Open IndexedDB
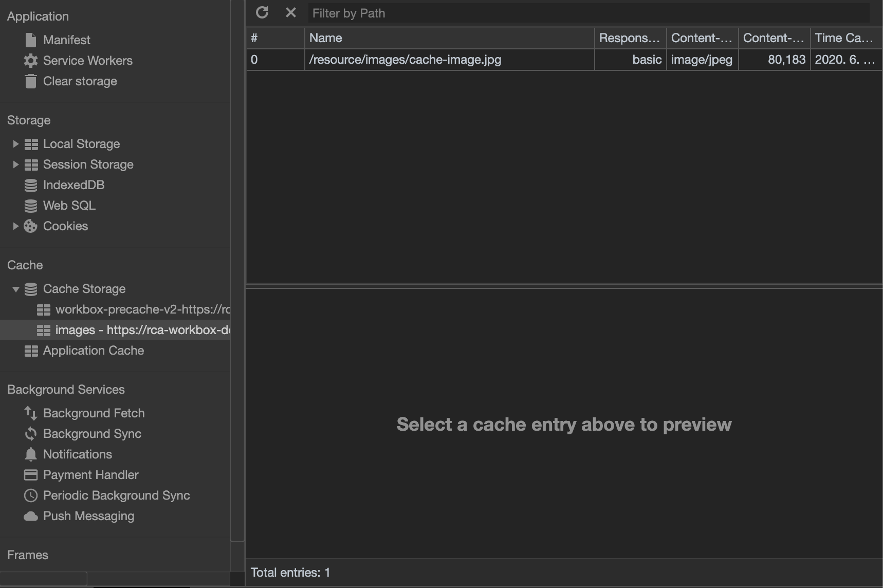Image resolution: width=883 pixels, height=588 pixels. point(74,185)
